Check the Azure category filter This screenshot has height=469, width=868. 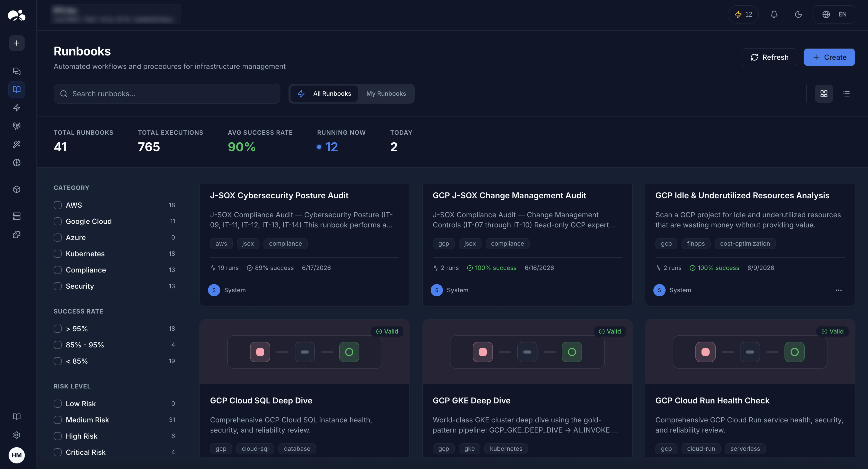(x=58, y=237)
